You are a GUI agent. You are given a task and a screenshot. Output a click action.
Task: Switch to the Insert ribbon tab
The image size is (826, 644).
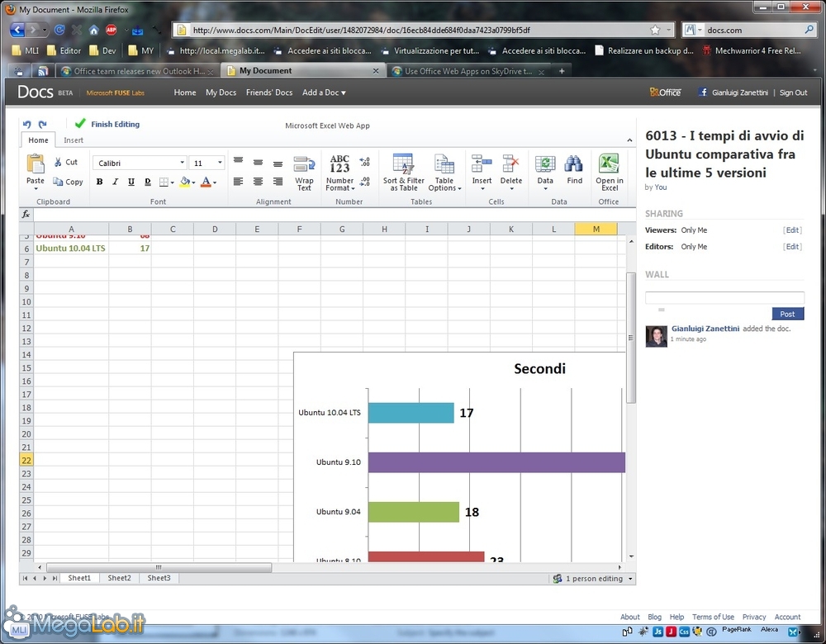tap(74, 140)
